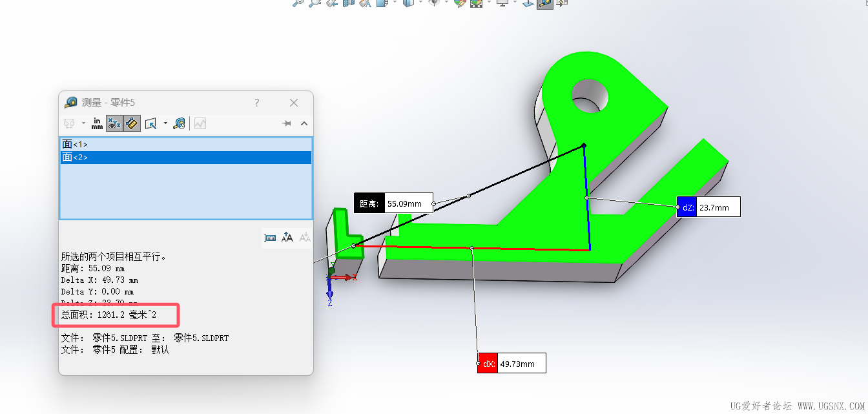This screenshot has height=414, width=868.
Task: Close the 测量 - 零件5 dialog
Action: point(294,103)
